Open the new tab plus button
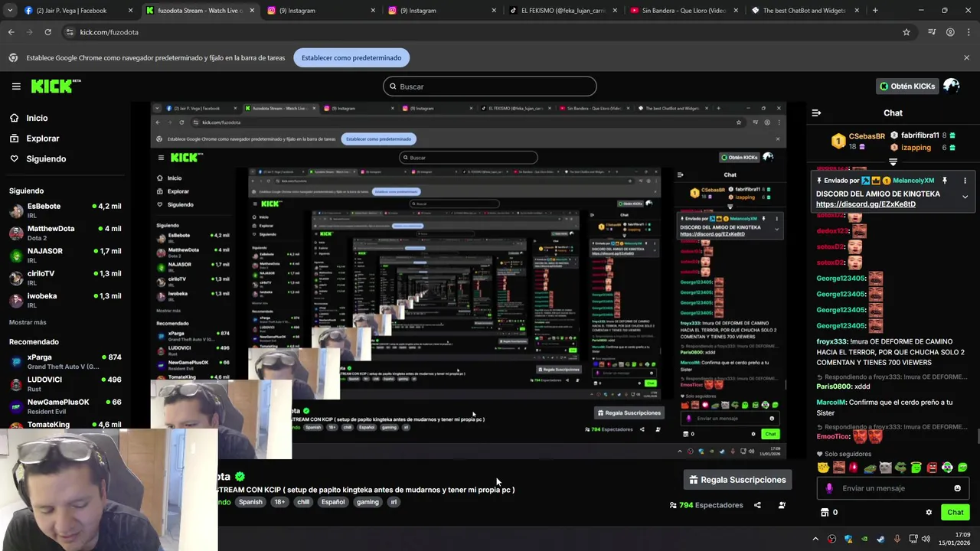The image size is (980, 551). (875, 11)
